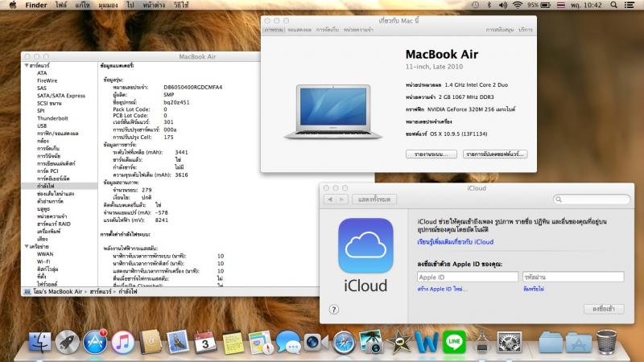Open Notes icon in the Dock
Image resolution: width=644 pixels, height=362 pixels.
(x=233, y=343)
